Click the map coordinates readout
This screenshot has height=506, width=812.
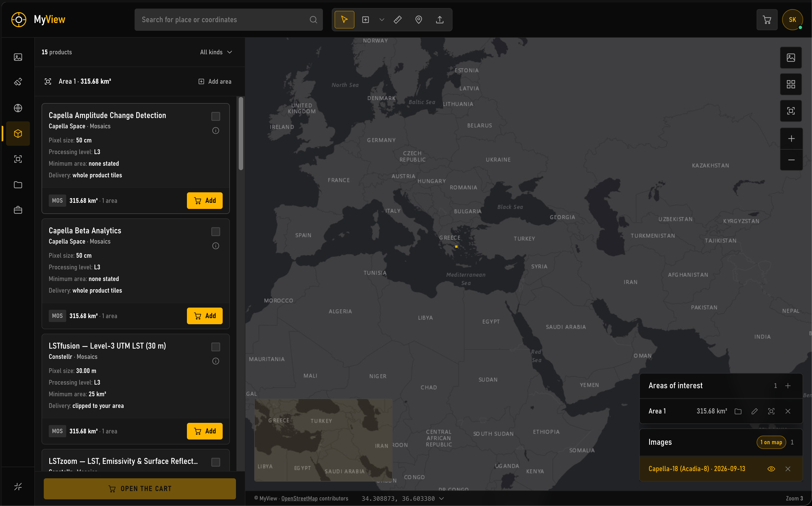click(x=398, y=498)
